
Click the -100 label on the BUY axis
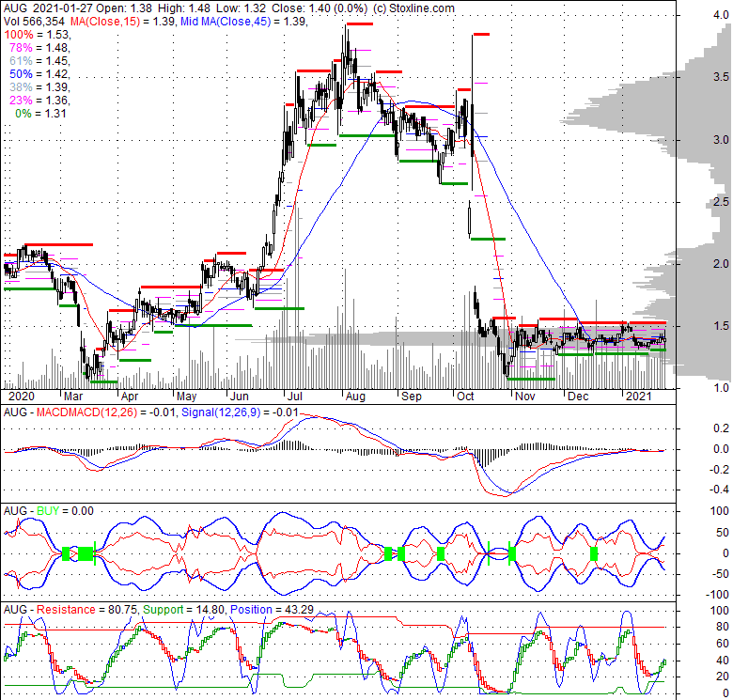point(718,595)
